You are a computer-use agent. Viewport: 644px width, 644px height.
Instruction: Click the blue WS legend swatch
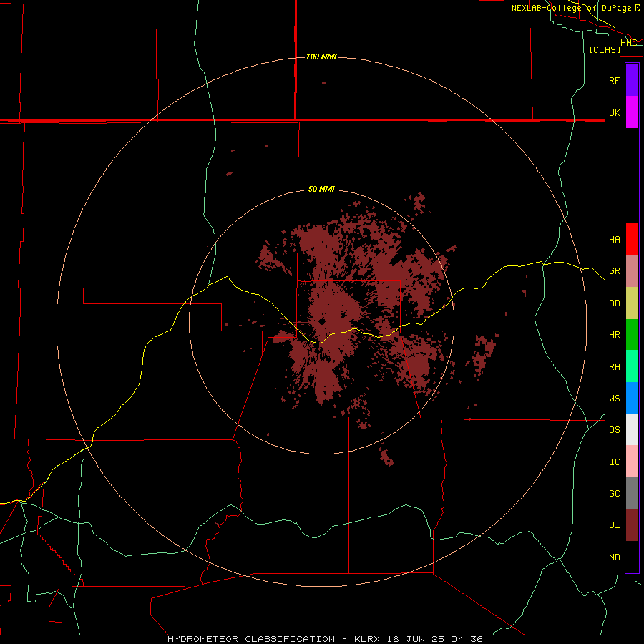(x=632, y=398)
